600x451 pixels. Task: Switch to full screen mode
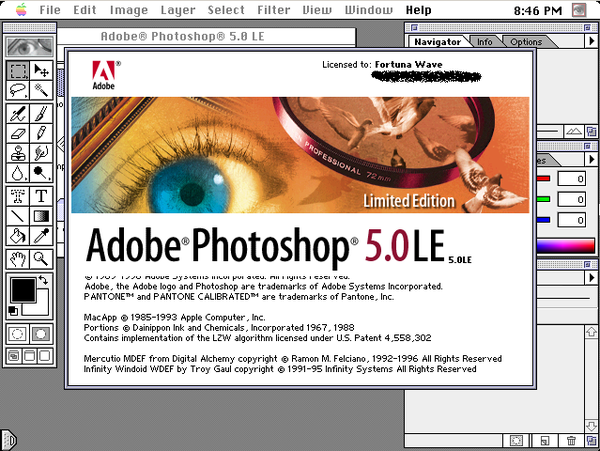coord(45,356)
